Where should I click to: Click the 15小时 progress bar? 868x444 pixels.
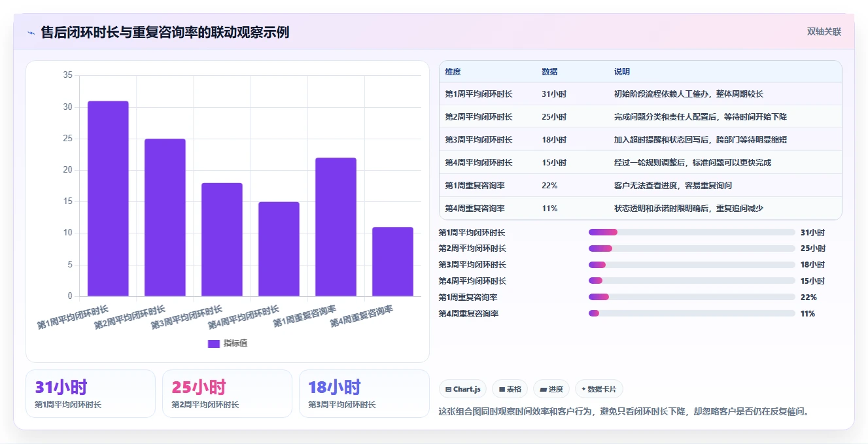692,281
